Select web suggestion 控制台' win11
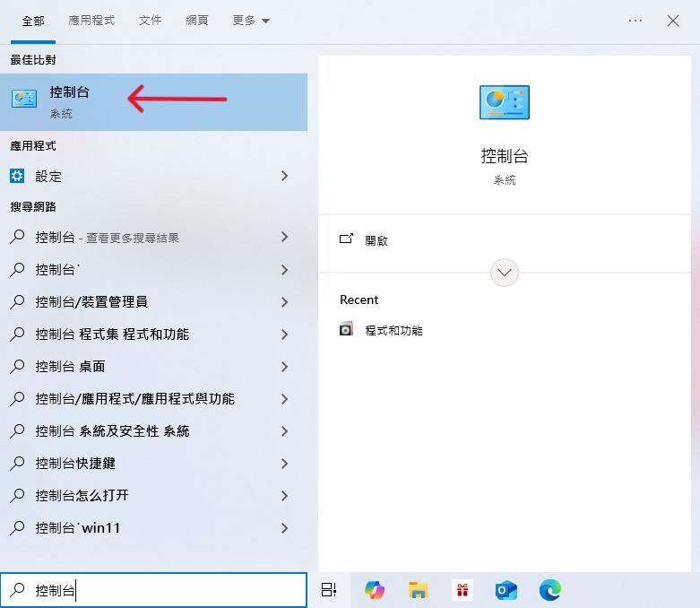This screenshot has width=700, height=608. point(78,528)
